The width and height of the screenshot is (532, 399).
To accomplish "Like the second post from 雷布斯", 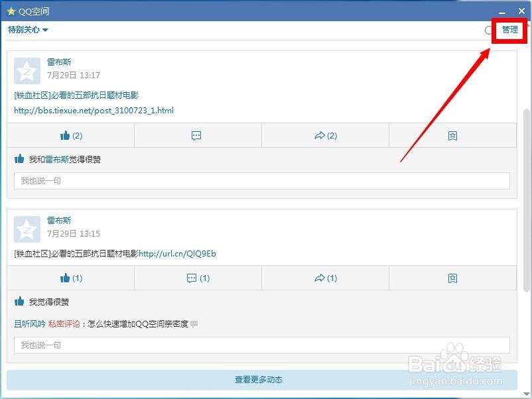I will (70, 278).
